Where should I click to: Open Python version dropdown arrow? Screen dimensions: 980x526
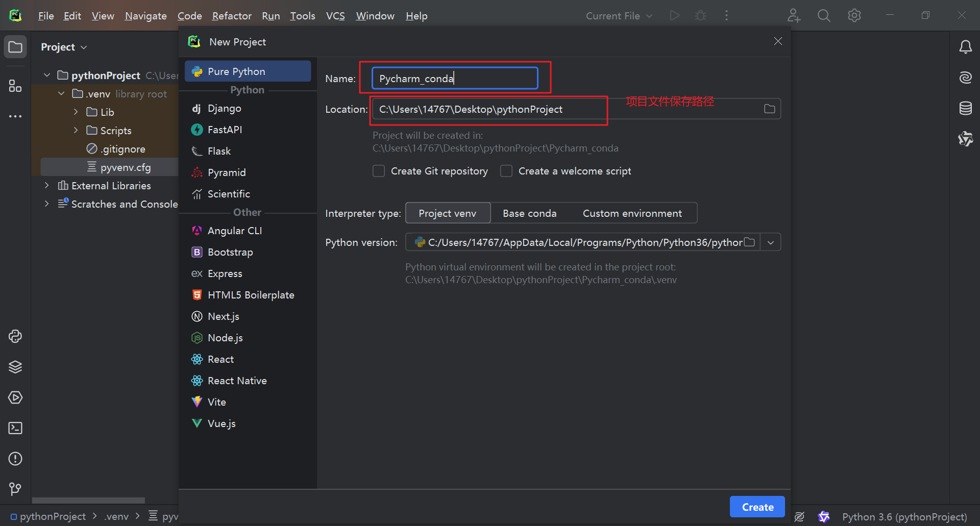tap(771, 242)
